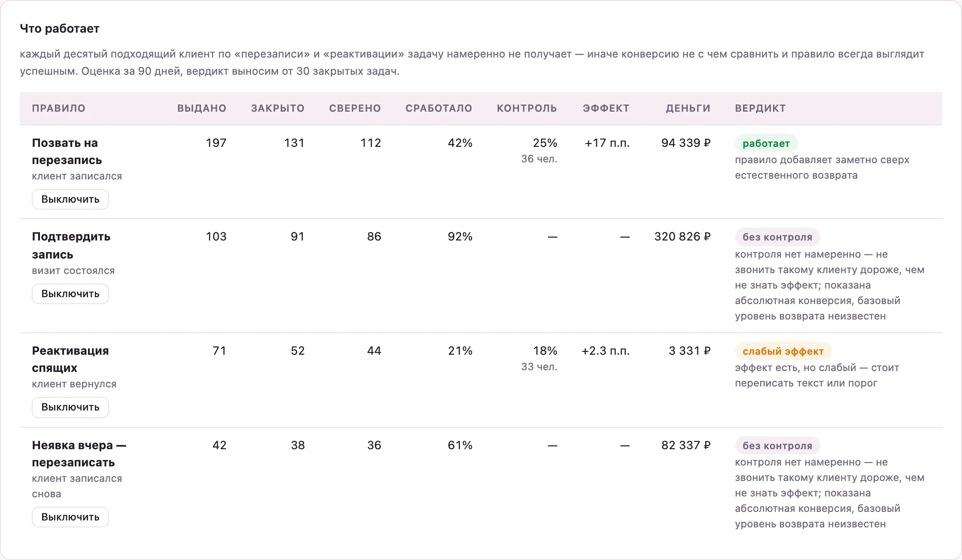Screen dimensions: 962x560
Task: Click the 61% conversion value
Action: click(x=460, y=445)
